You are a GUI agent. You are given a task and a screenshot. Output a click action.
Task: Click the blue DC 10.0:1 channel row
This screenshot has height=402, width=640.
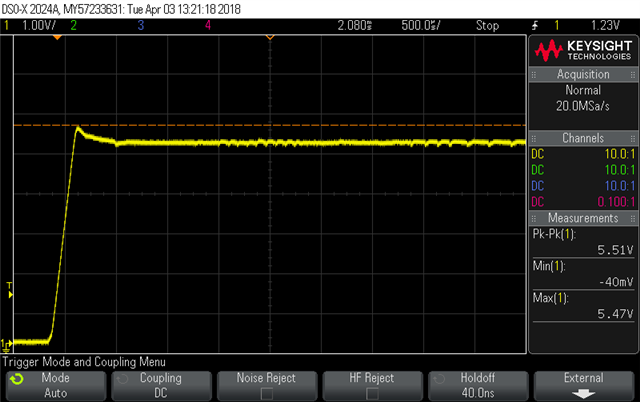coord(583,186)
